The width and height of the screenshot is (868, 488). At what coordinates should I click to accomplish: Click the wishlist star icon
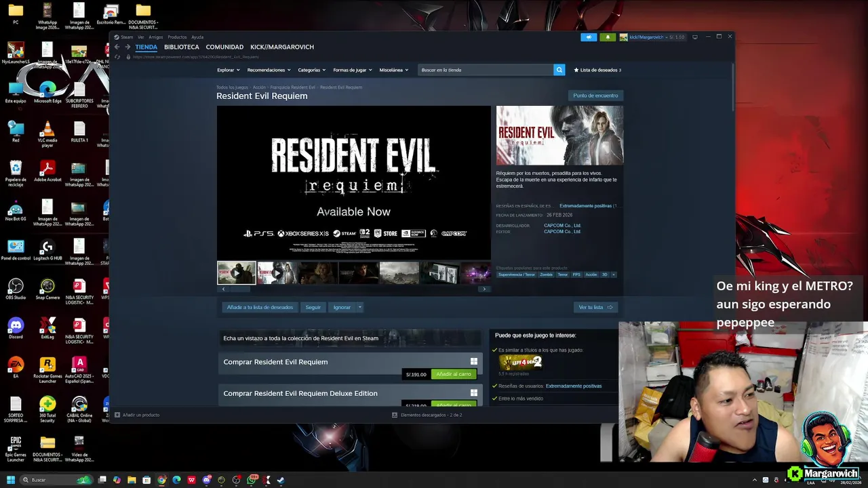(576, 70)
